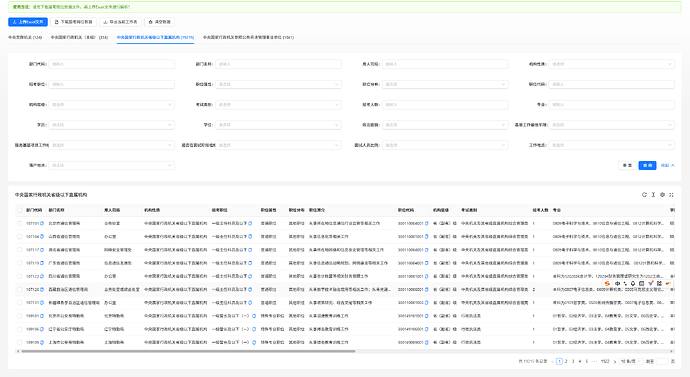Toggle table fullscreen icon
690x377 pixels.
(x=672, y=194)
